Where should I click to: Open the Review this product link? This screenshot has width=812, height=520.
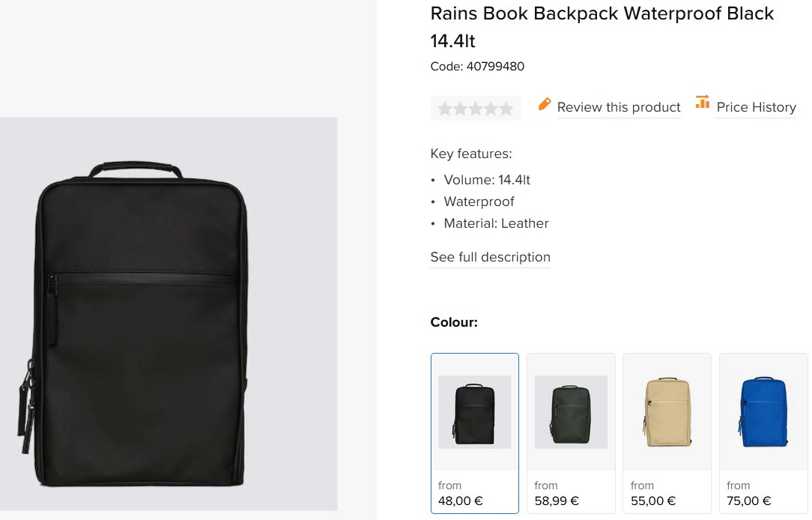(x=619, y=107)
